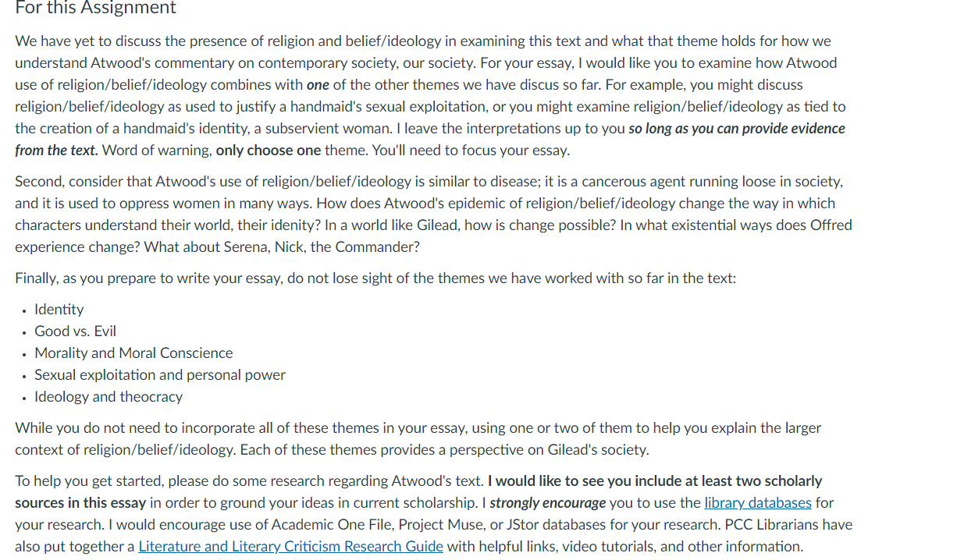This screenshot has height=560, width=957.
Task: Click the 'Good vs. Evil' bullet item
Action: pyautogui.click(x=75, y=331)
